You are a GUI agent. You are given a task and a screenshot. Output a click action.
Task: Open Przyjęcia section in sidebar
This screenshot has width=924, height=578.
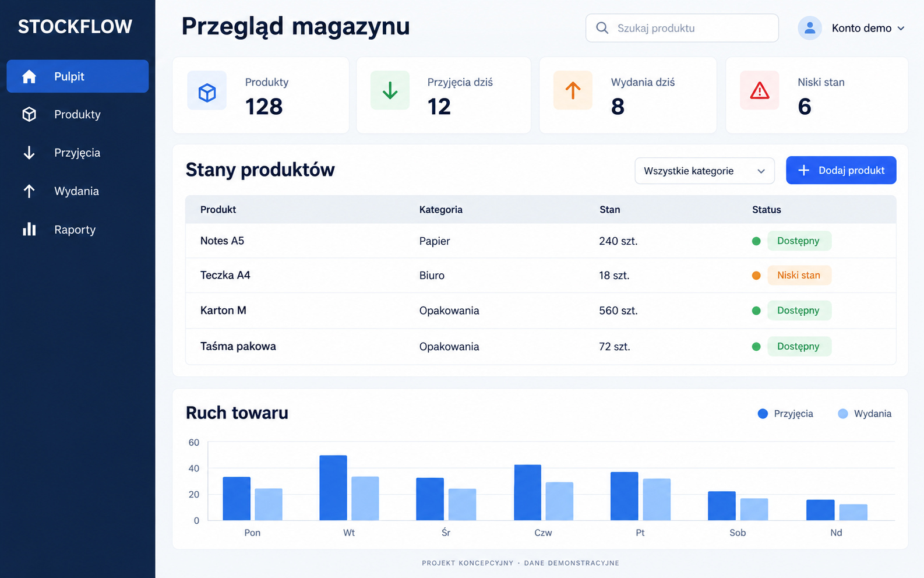77,153
